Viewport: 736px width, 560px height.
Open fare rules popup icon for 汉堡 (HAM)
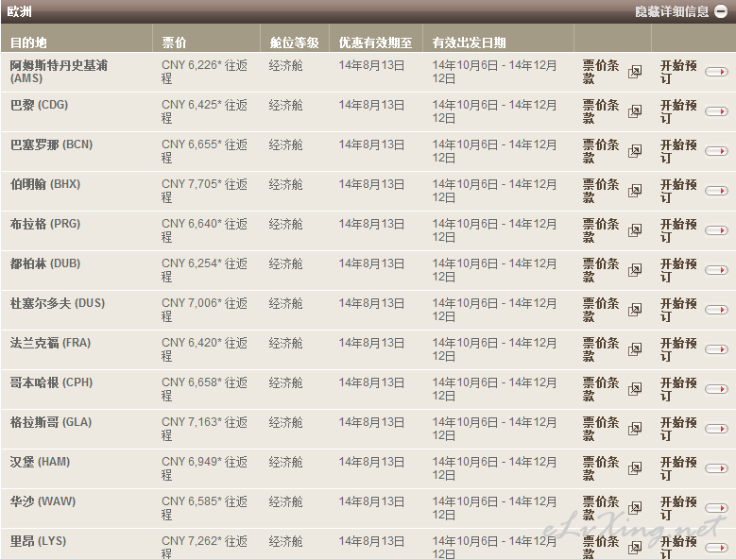[x=635, y=468]
